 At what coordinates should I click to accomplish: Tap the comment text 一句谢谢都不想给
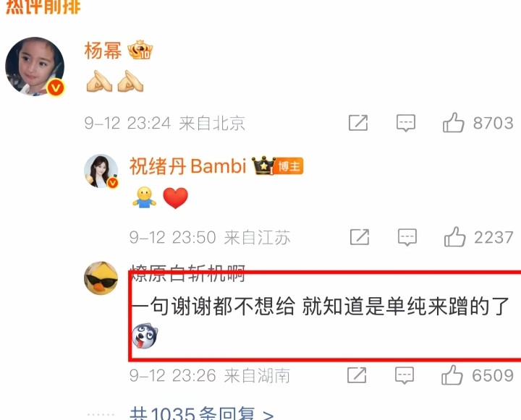(213, 306)
